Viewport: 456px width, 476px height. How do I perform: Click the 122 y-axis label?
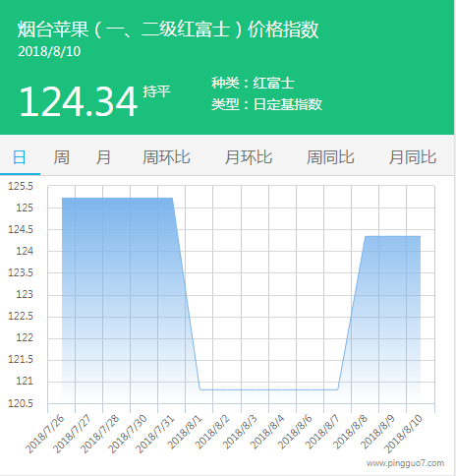coord(25,337)
